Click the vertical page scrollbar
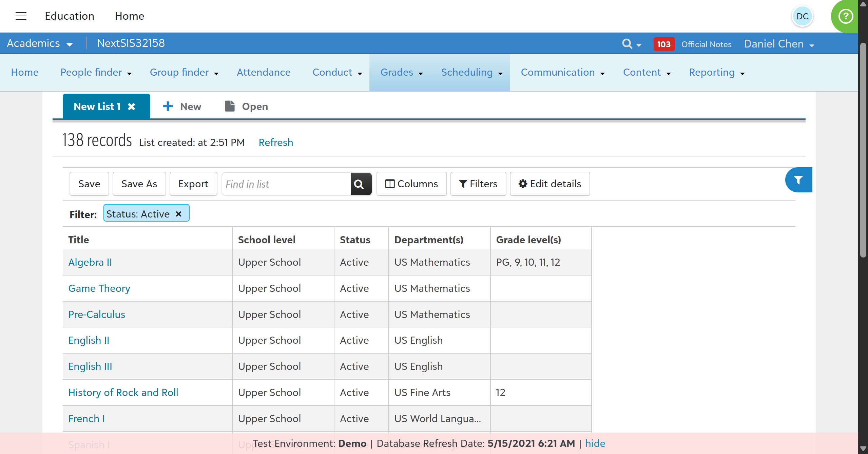The image size is (868, 454). (863, 149)
